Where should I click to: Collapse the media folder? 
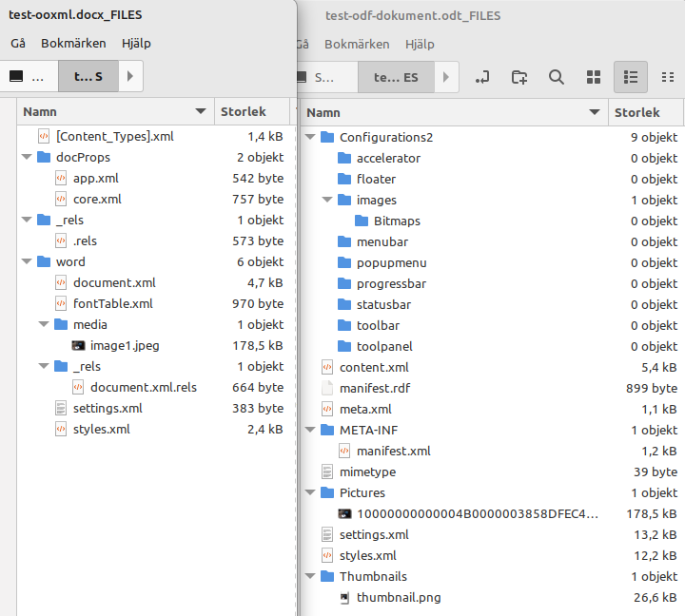44,324
